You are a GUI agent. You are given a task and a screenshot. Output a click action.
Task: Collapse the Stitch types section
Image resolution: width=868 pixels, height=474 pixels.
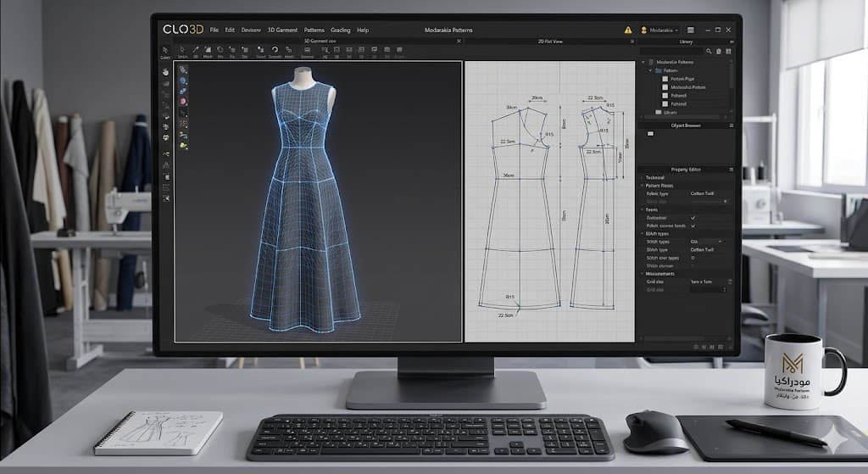point(643,234)
